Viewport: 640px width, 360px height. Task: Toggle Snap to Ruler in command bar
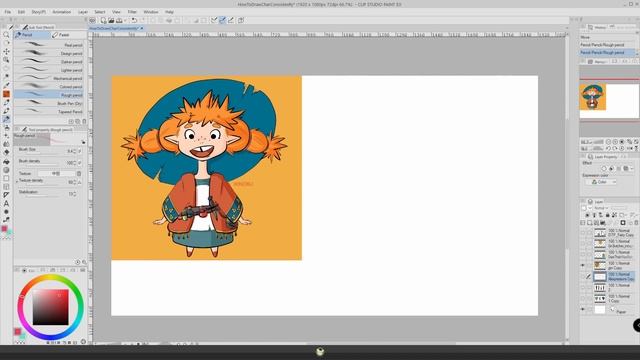tap(214, 20)
